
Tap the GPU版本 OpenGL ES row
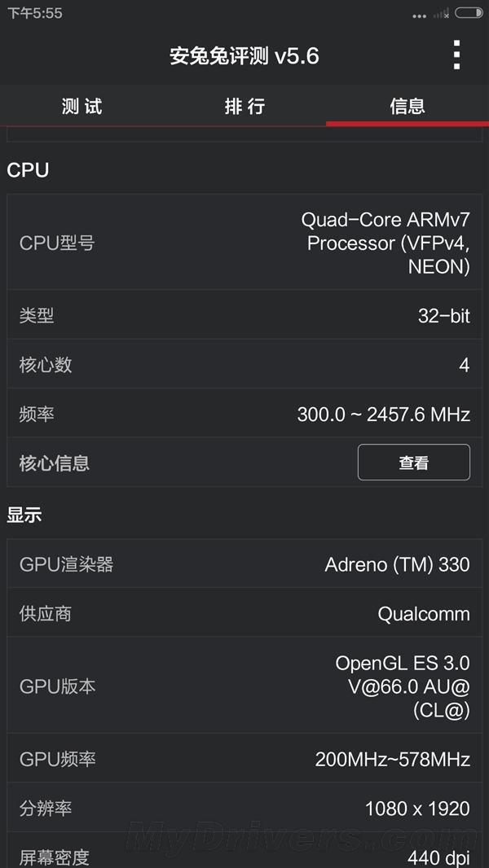[x=244, y=686]
